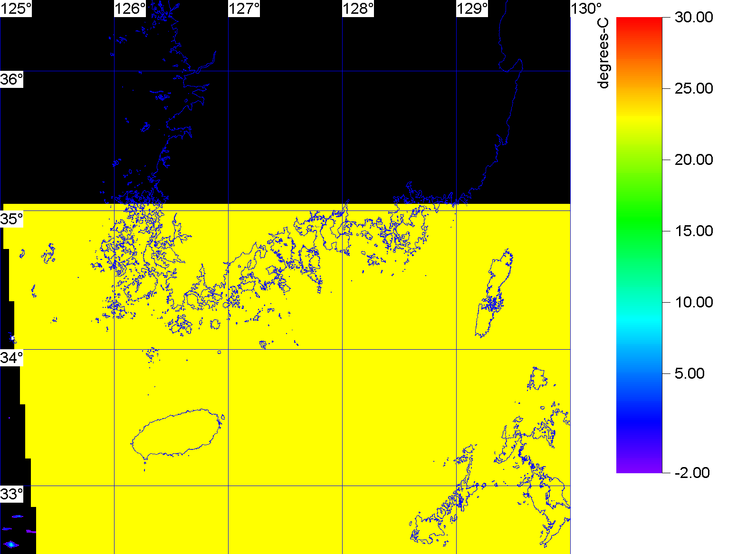Click the 128° longitude label
The image size is (756, 554).
pyautogui.click(x=358, y=9)
